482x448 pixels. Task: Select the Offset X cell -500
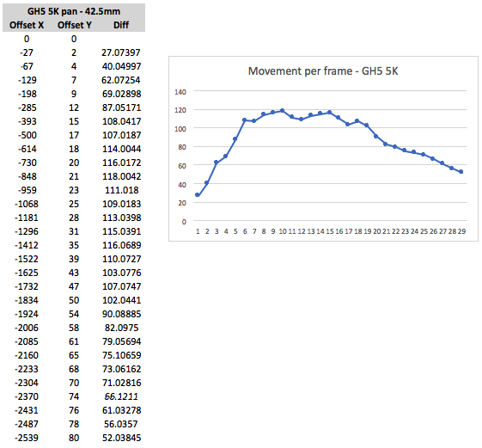[27, 135]
